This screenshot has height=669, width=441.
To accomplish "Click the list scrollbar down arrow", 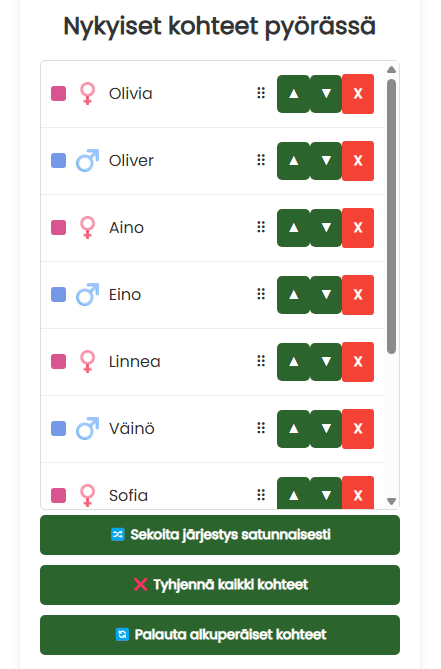I will point(392,501).
